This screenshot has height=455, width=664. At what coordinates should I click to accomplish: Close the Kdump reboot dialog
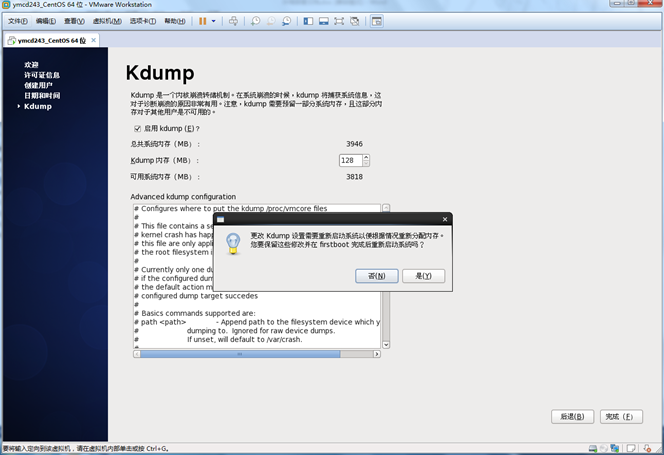click(445, 219)
